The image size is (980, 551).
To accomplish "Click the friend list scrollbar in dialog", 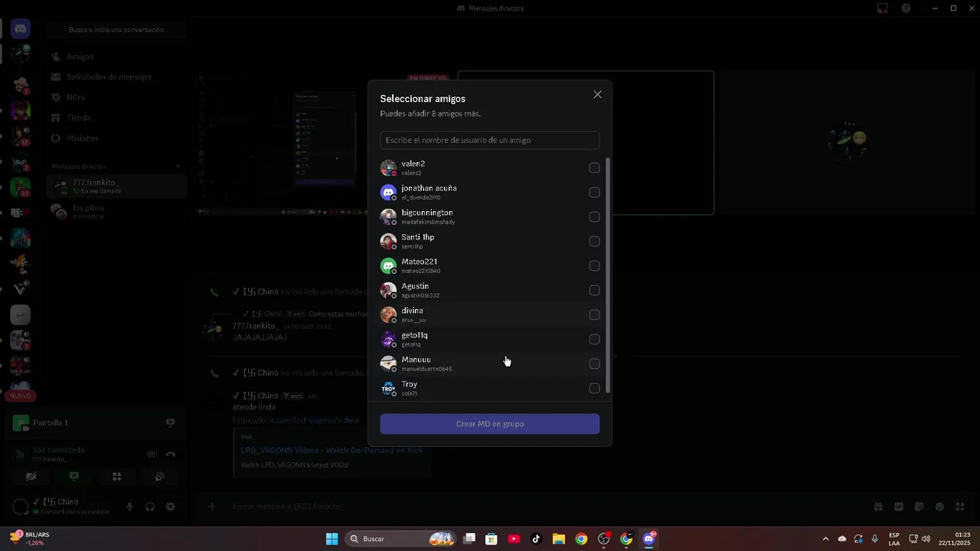I will (x=608, y=275).
